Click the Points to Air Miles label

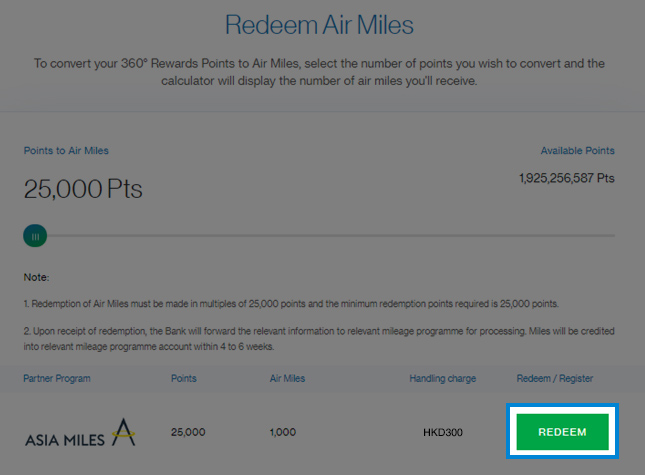[66, 151]
